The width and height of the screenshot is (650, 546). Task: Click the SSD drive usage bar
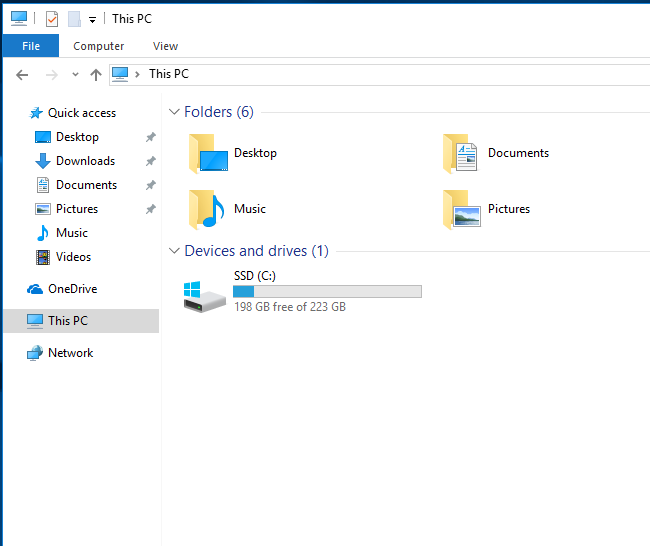point(327,291)
